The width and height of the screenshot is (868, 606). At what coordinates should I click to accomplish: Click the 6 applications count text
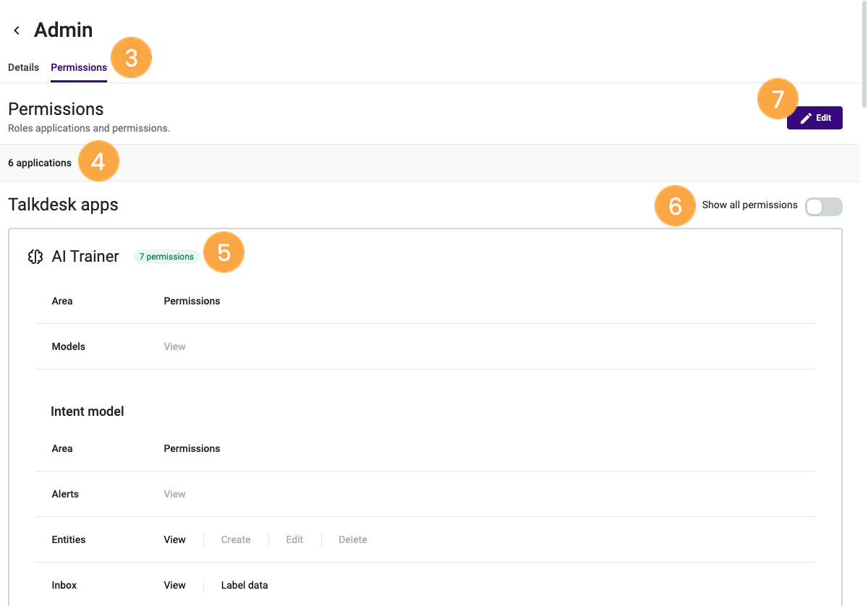[x=40, y=163]
